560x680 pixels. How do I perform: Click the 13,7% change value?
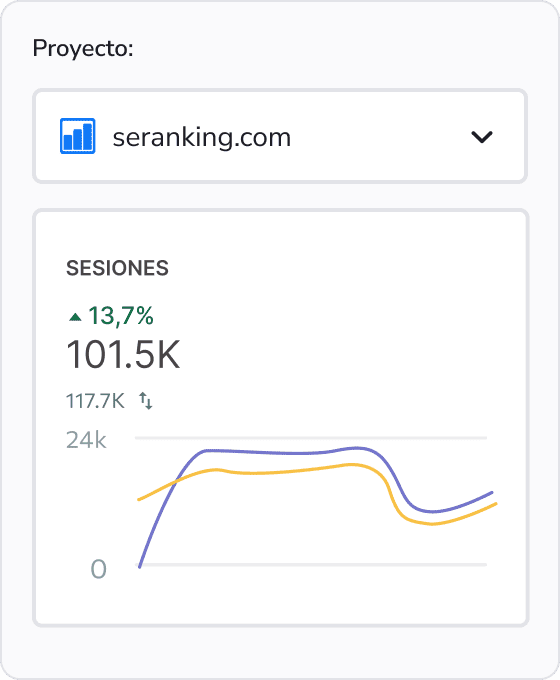click(x=121, y=315)
